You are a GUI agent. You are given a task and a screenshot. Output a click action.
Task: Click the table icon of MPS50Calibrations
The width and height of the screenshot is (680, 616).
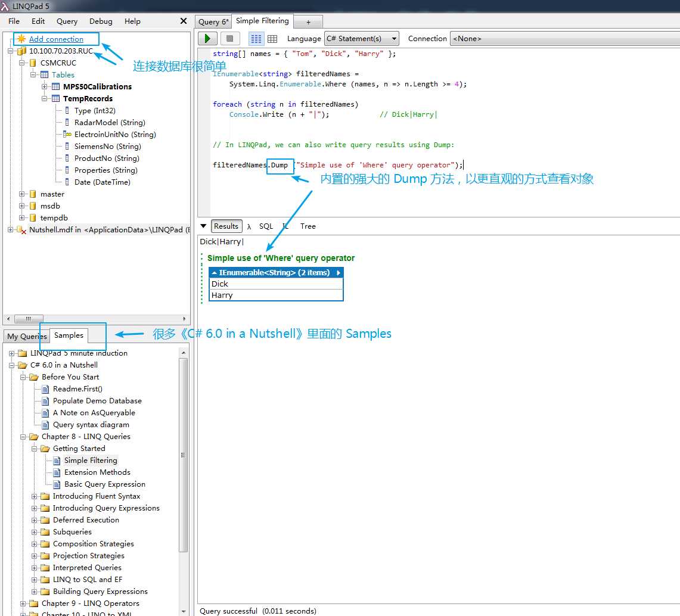pos(56,87)
